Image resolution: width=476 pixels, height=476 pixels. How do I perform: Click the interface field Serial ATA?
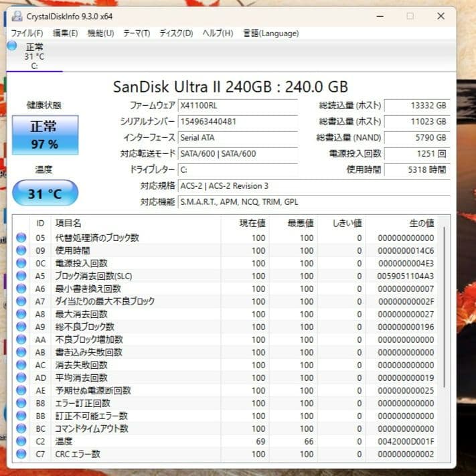(238, 138)
